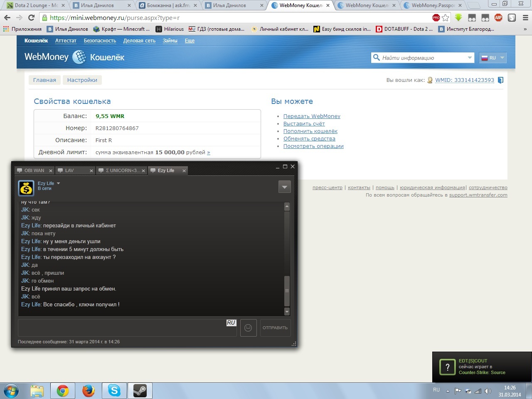This screenshot has height=399, width=532.
Task: Click the WebMoney globe logo
Action: (79, 57)
